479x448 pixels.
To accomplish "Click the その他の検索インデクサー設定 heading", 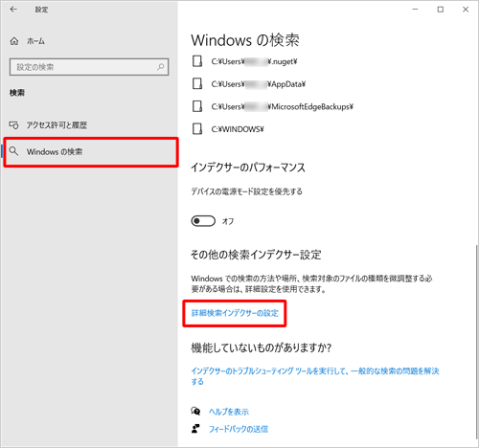I will (x=256, y=255).
